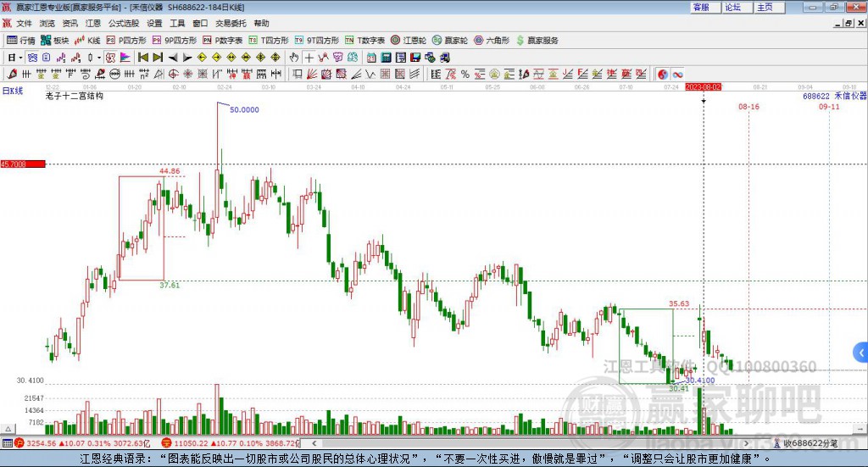The image size is (868, 467).
Task: Open the T四方形 time square tool
Action: (x=269, y=41)
